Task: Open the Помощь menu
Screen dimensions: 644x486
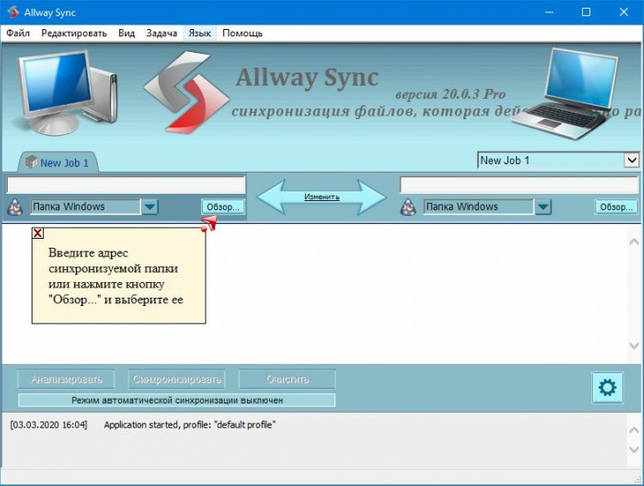Action: (x=242, y=33)
